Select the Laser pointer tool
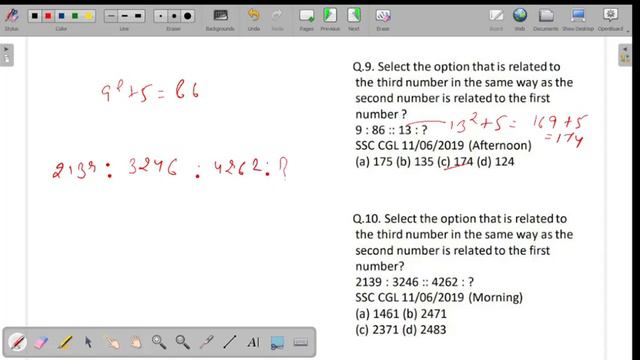The image size is (640, 360). 207,342
